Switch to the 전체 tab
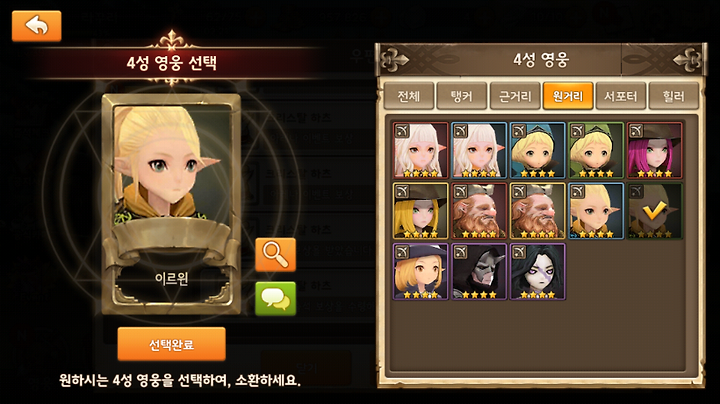Image resolution: width=720 pixels, height=404 pixels. 409,96
